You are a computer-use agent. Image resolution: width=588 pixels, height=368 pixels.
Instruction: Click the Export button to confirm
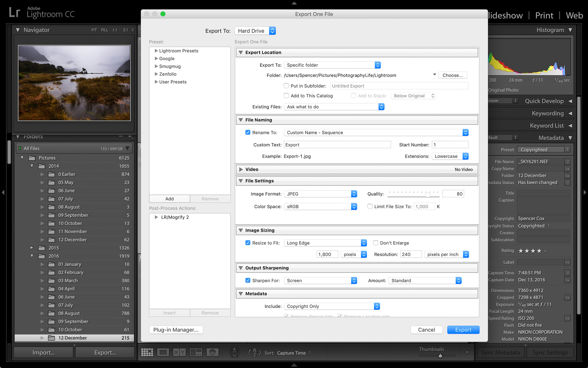[x=462, y=329]
